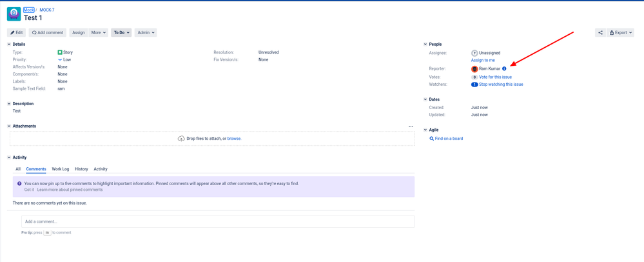Viewport: 644px width, 262px height.
Task: Collapse the Dates section
Action: (425, 99)
